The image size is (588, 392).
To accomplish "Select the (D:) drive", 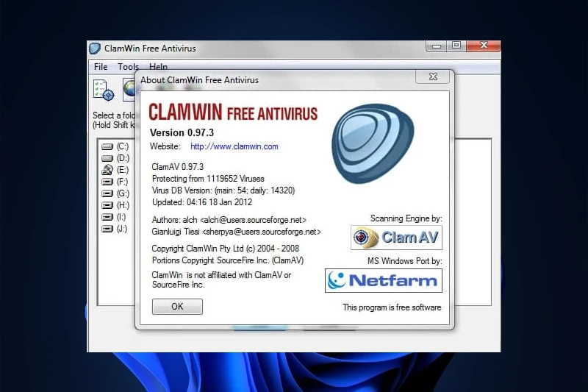I will 115,158.
